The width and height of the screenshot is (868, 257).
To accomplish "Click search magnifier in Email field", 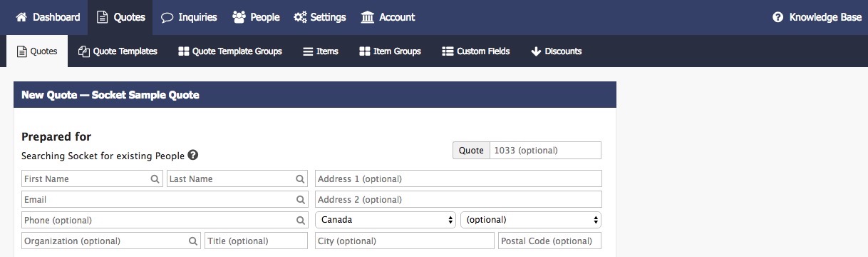I will point(301,200).
